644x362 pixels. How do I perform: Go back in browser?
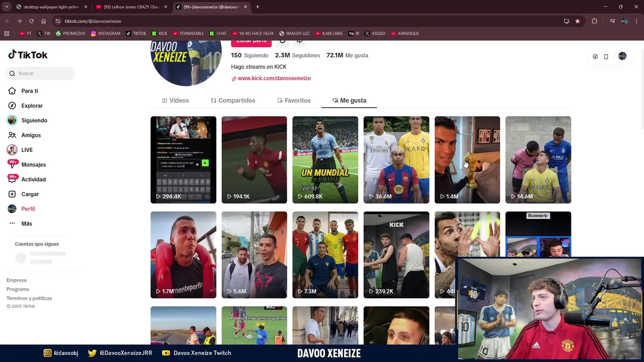[x=7, y=21]
